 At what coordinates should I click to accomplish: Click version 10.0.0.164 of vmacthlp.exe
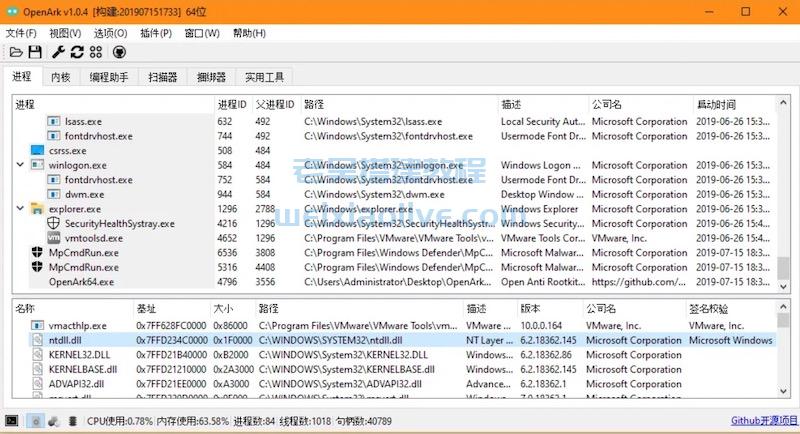click(541, 325)
